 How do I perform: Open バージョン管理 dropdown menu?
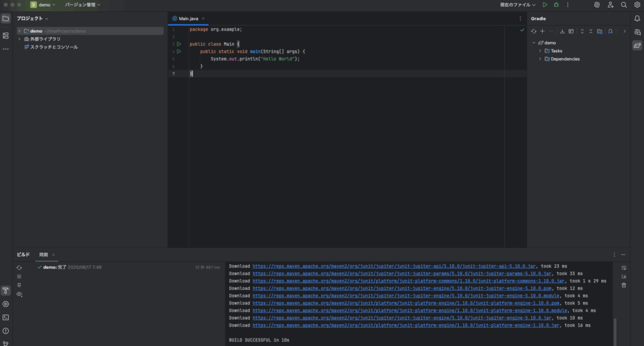[82, 5]
